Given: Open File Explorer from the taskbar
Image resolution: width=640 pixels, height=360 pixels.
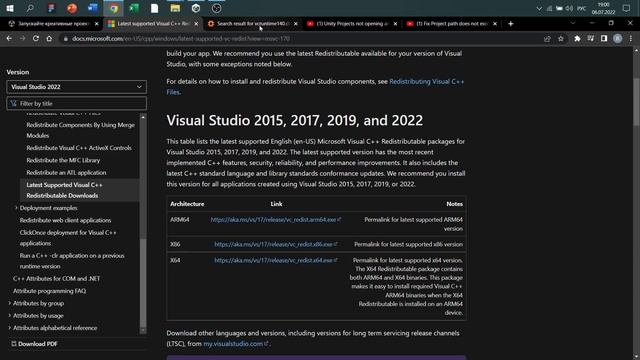Looking at the screenshot, I should [176, 8].
